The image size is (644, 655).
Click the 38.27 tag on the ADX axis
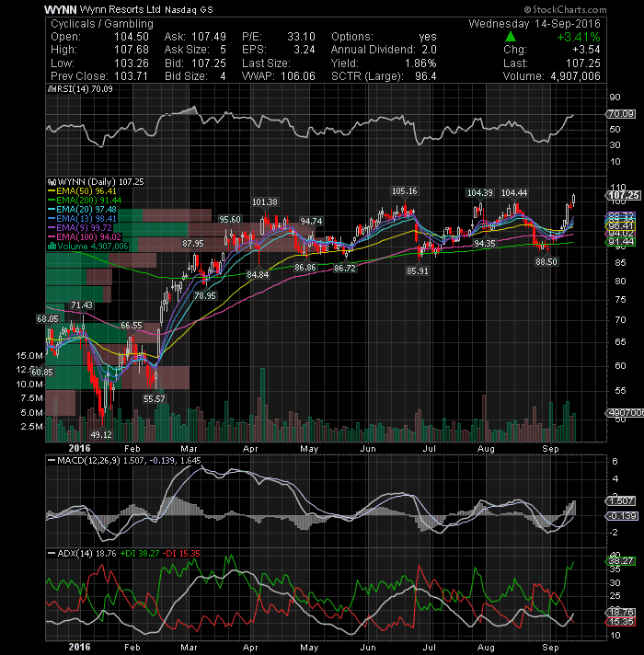[621, 561]
